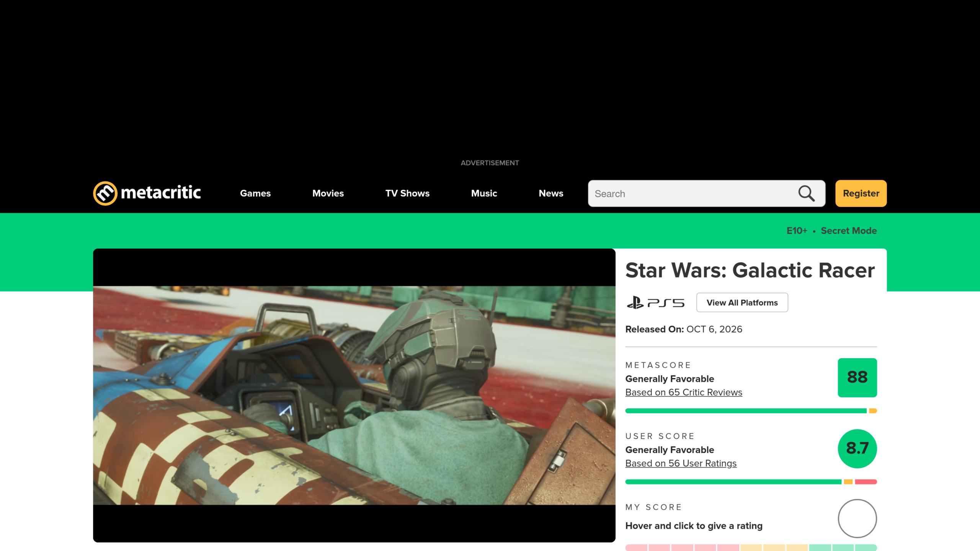Click the Register button
The image size is (980, 551).
click(x=861, y=193)
